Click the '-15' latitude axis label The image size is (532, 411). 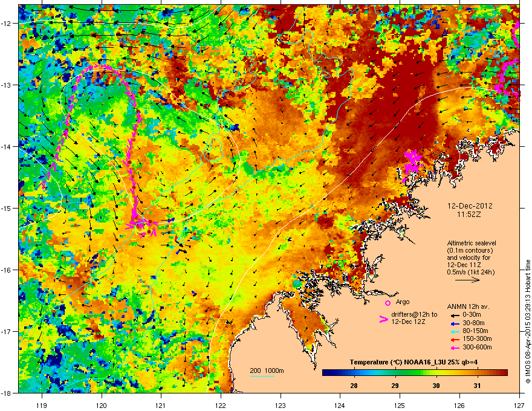click(7, 208)
